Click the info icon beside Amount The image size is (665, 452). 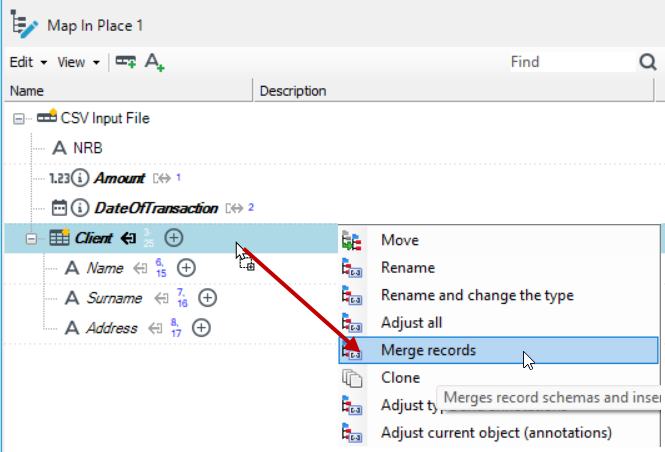(x=80, y=178)
